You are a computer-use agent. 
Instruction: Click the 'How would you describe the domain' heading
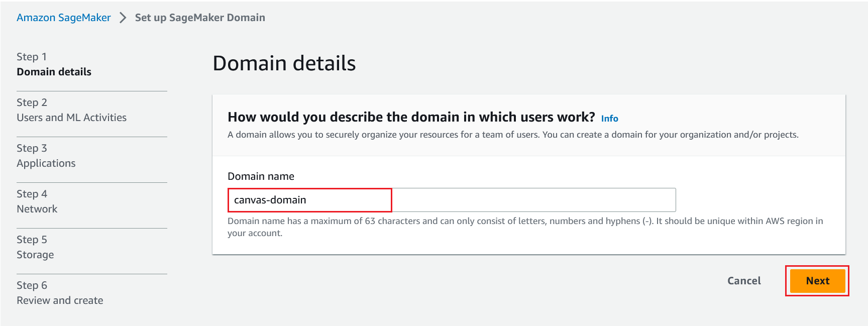(x=411, y=117)
